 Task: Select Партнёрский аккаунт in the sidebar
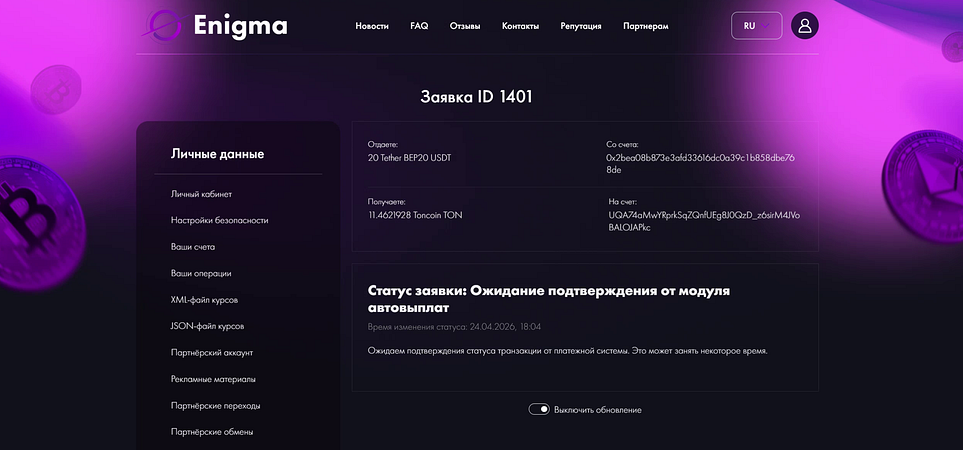pyautogui.click(x=212, y=352)
